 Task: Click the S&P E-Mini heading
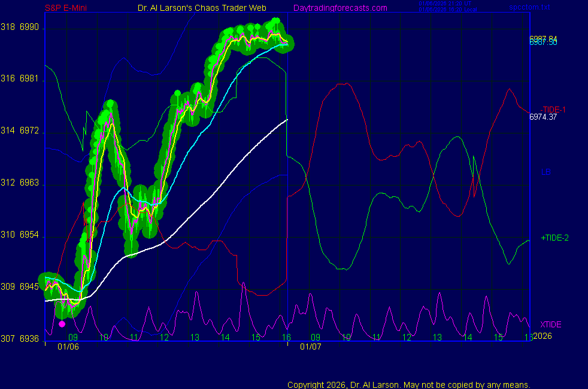pyautogui.click(x=69, y=8)
